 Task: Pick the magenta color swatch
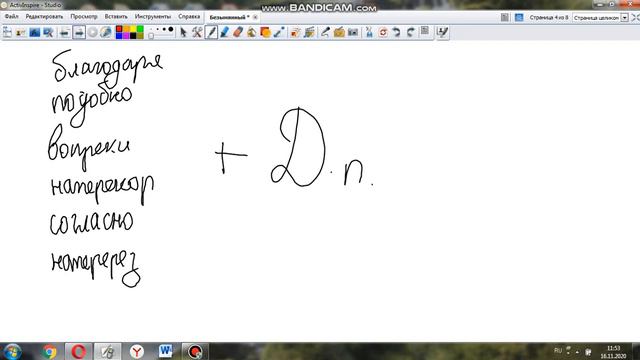[126, 36]
